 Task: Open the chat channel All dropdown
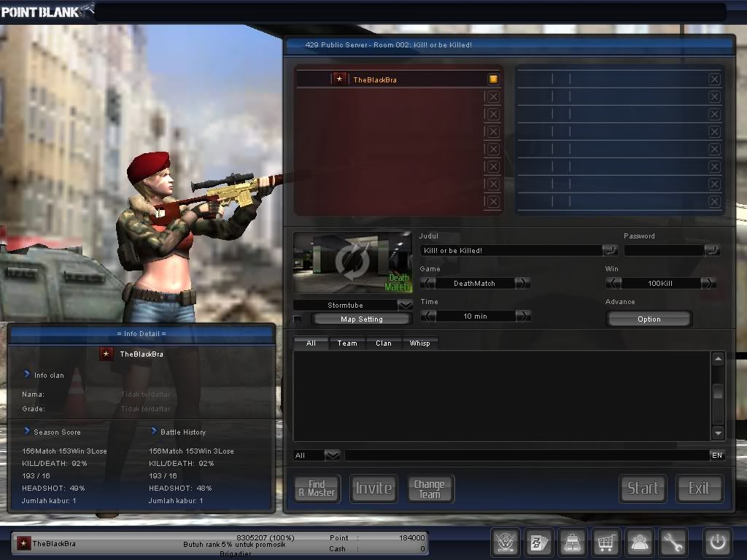(x=332, y=455)
